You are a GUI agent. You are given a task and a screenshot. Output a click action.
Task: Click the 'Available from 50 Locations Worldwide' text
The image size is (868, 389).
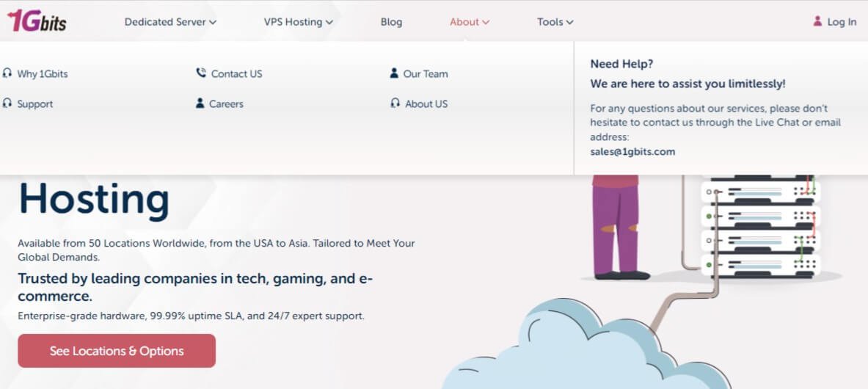[x=216, y=250]
